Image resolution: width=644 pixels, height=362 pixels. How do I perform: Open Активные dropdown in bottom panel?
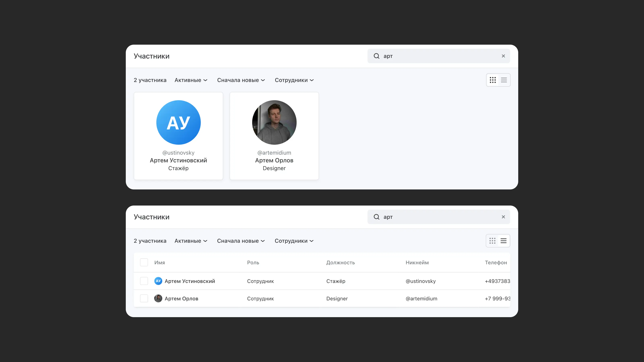pyautogui.click(x=191, y=241)
